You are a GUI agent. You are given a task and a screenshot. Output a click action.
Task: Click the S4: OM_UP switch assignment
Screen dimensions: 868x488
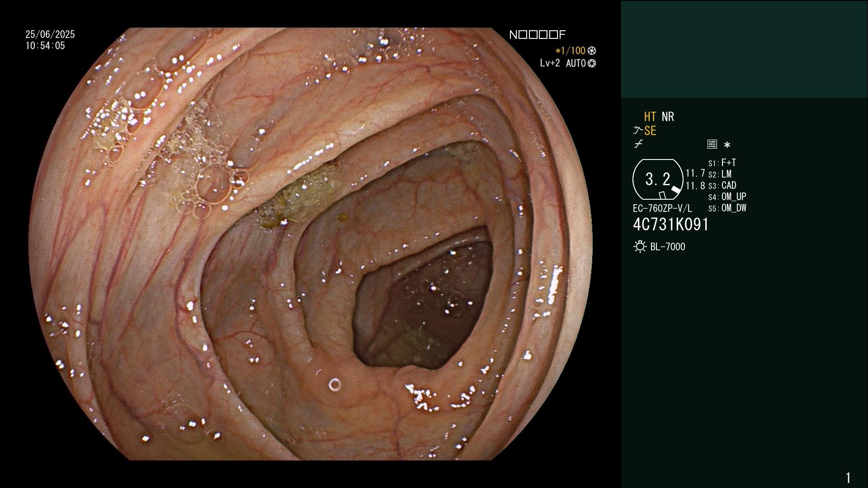pyautogui.click(x=727, y=197)
